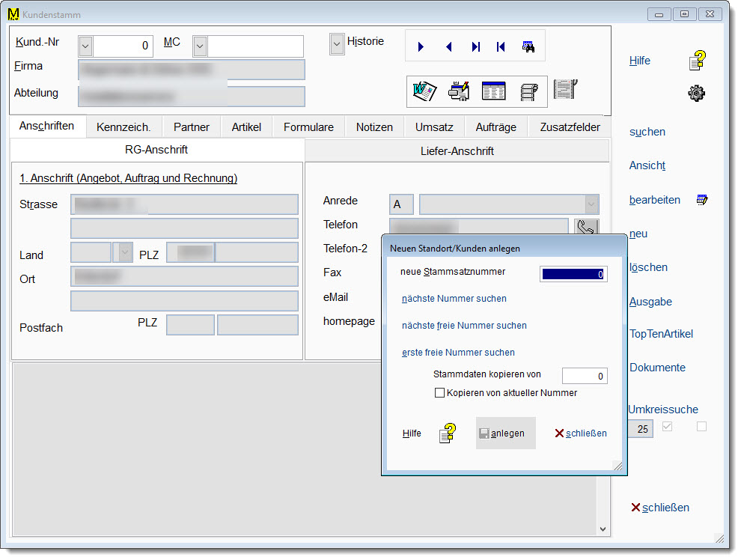
Task: Click the phone dial icon beside Telefon
Action: tap(585, 228)
